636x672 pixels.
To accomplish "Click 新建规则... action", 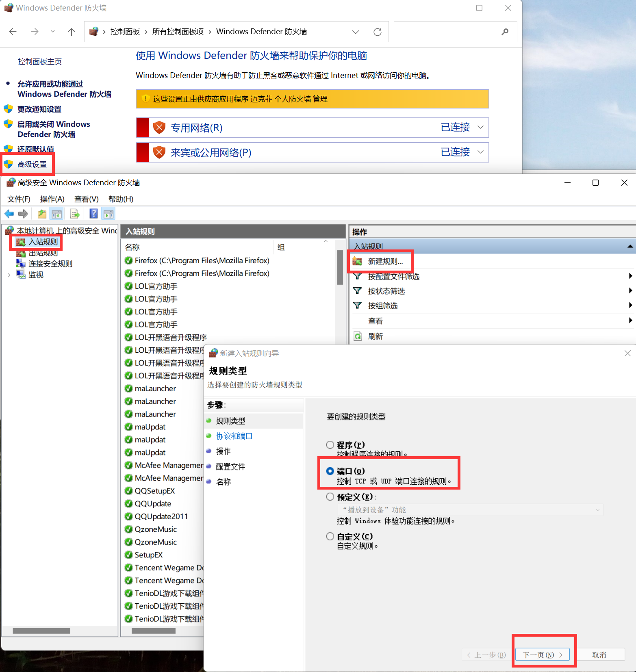I will tap(385, 261).
